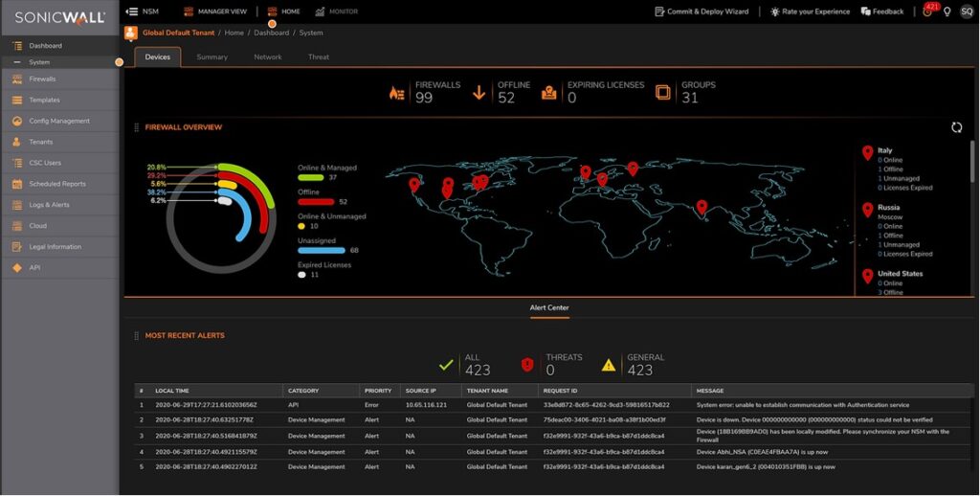
Task: Filter alerts by All 423
Action: tap(465, 364)
